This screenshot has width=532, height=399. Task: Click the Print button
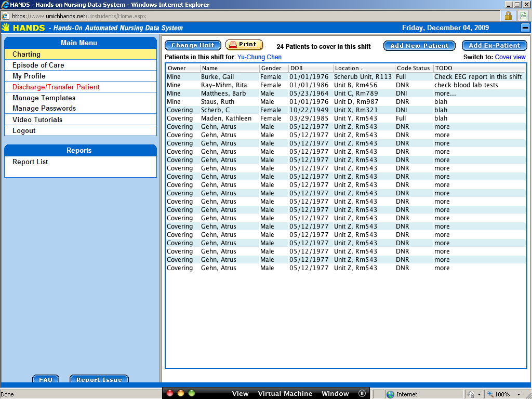(244, 45)
